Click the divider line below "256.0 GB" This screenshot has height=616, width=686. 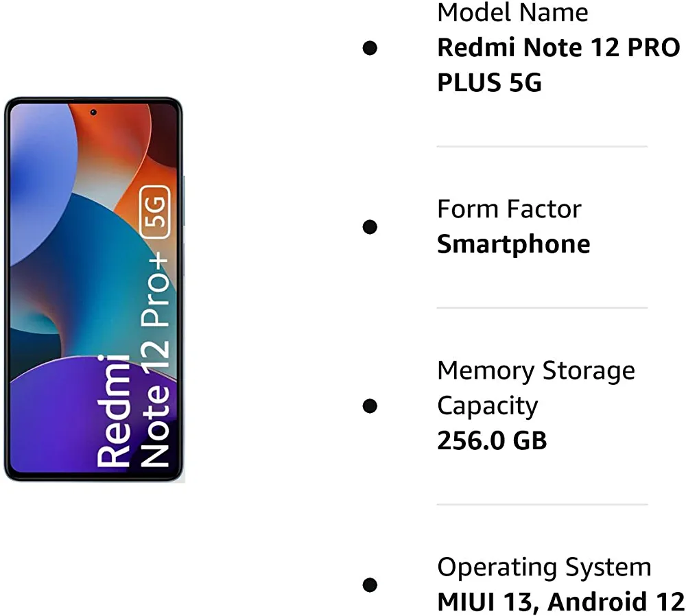pyautogui.click(x=542, y=504)
